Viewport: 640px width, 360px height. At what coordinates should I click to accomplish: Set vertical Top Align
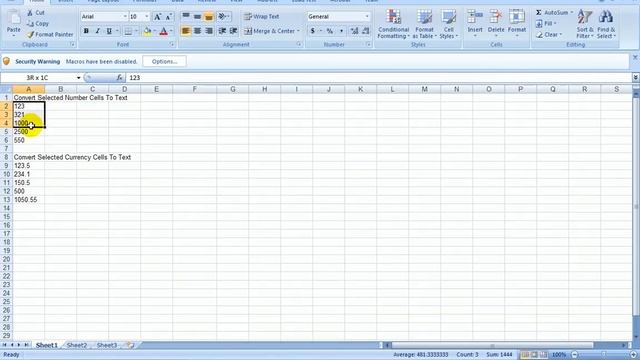[186, 17]
